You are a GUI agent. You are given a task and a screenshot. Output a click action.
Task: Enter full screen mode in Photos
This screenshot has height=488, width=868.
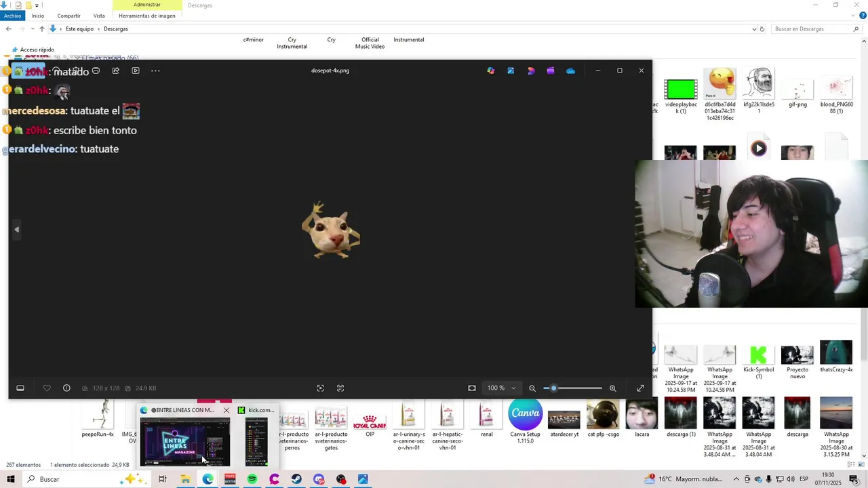(640, 388)
